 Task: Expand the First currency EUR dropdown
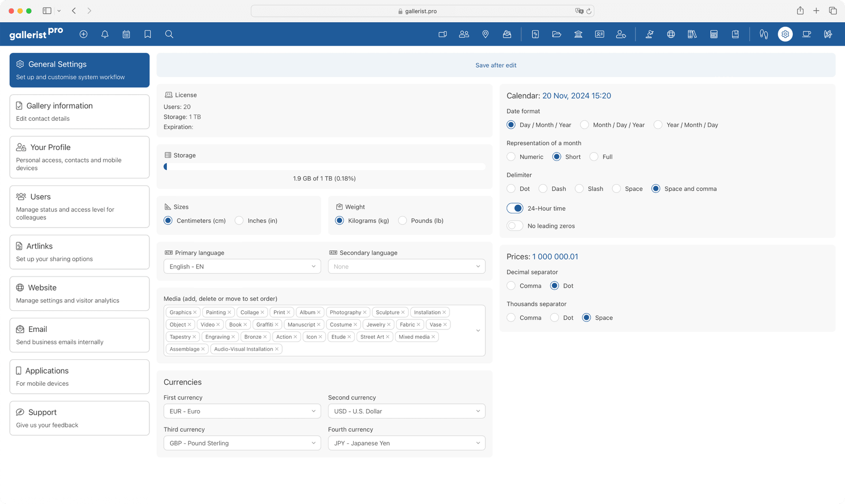pyautogui.click(x=242, y=411)
